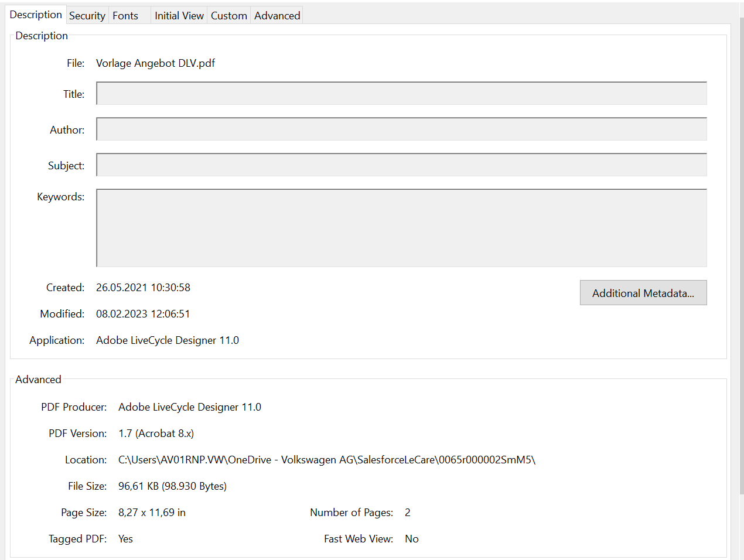744x560 pixels.
Task: Open the Advanced tab
Action: 277,16
